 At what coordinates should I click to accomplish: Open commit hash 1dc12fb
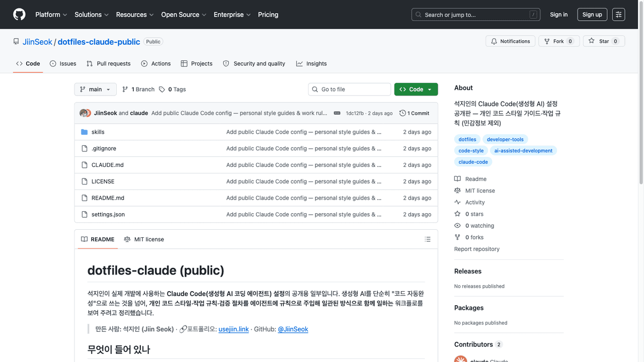(x=355, y=113)
